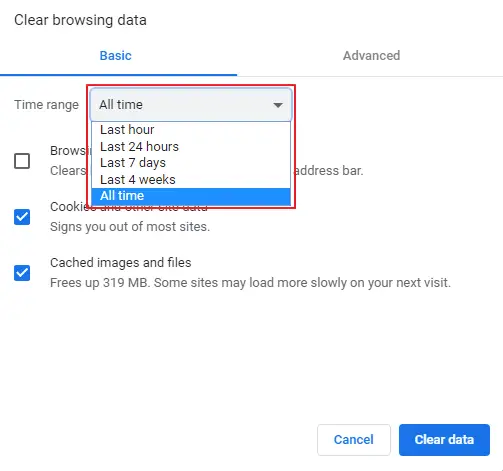This screenshot has width=503, height=471.
Task: Pick Last 7 days from the list
Action: coord(191,163)
